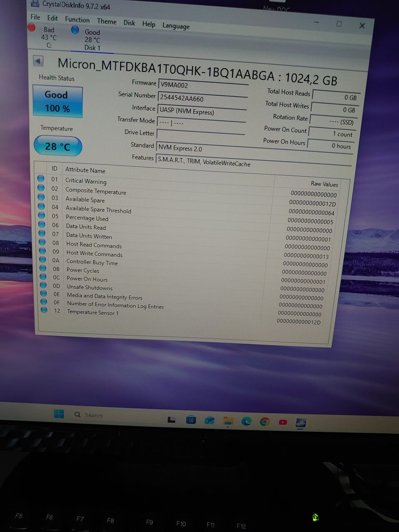
Task: Open the Theme menu
Action: pyautogui.click(x=107, y=21)
